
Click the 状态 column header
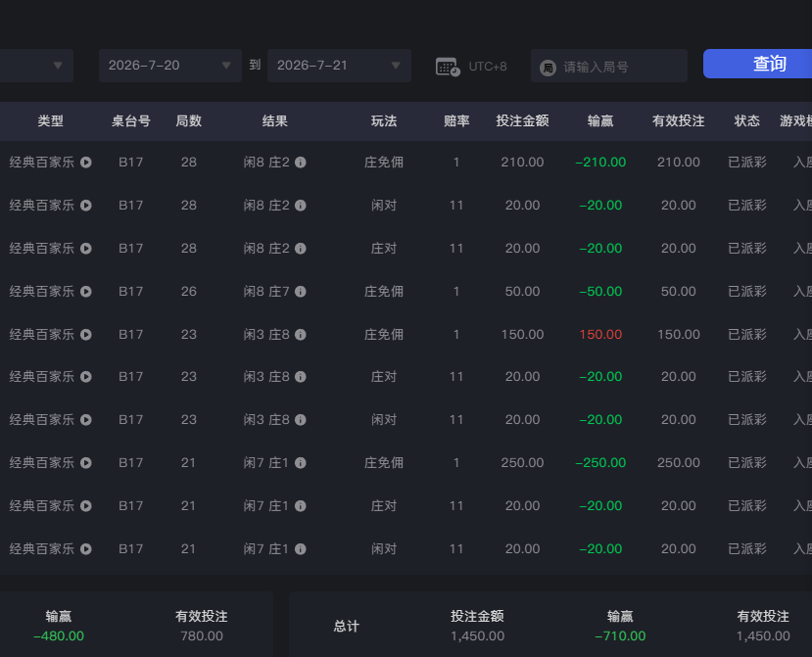pos(746,121)
